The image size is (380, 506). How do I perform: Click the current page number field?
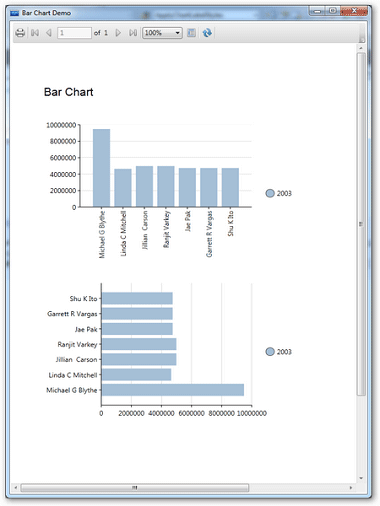(x=74, y=33)
